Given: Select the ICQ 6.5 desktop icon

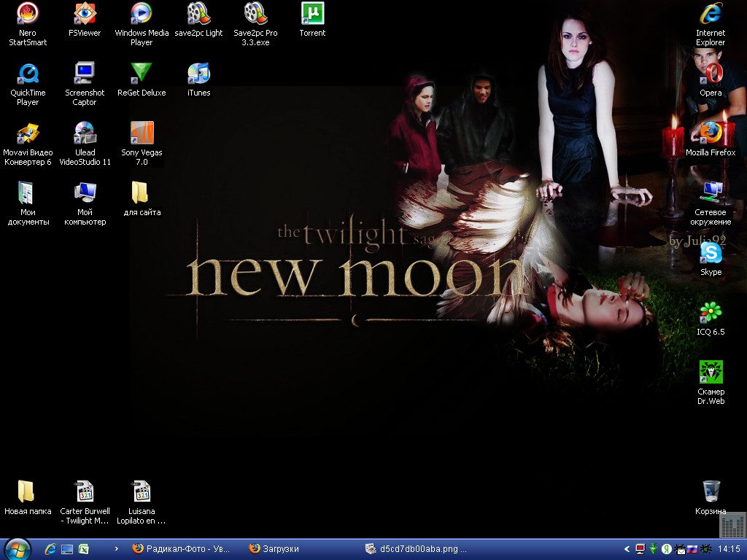Looking at the screenshot, I should 711,319.
